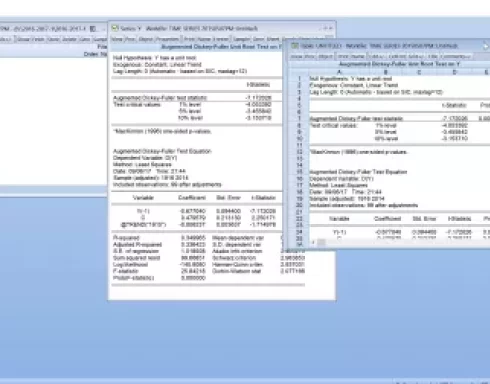
Task: Open the Object menu of Series Y window
Action: click(146, 39)
